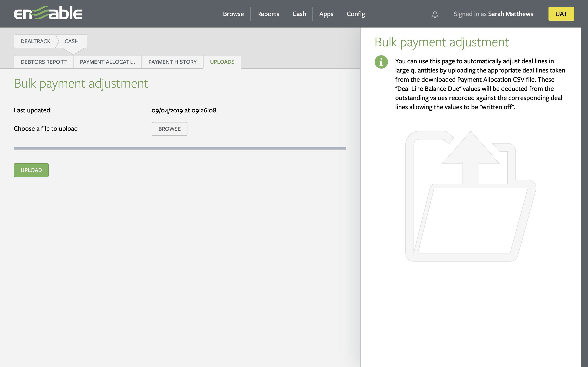This screenshot has width=588, height=367.
Task: Open the Apps menu
Action: click(326, 14)
